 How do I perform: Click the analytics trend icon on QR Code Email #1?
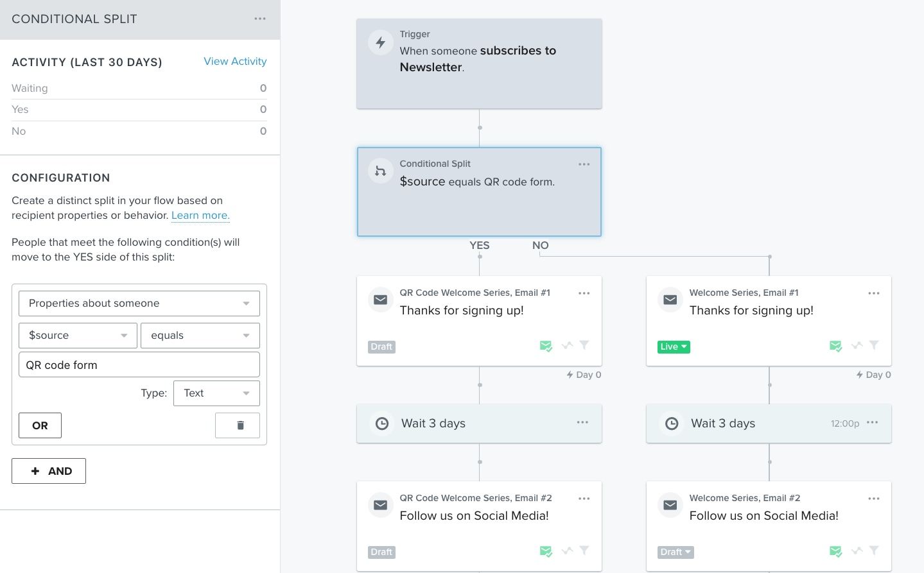(x=567, y=346)
